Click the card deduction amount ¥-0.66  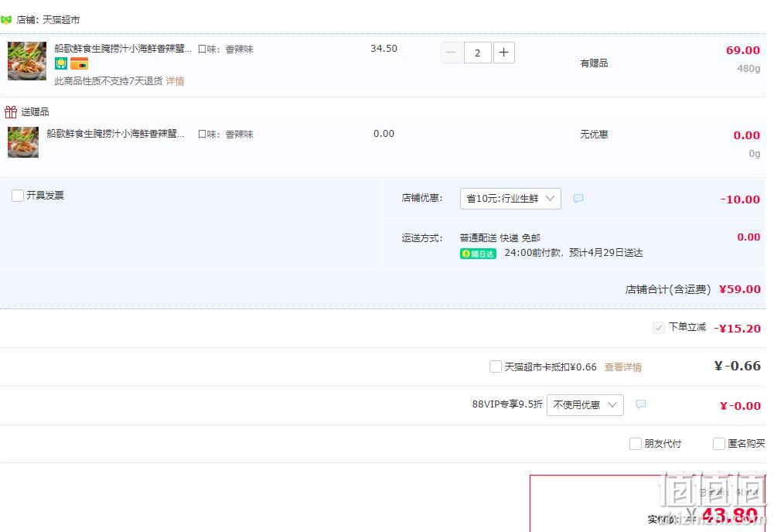coord(738,366)
